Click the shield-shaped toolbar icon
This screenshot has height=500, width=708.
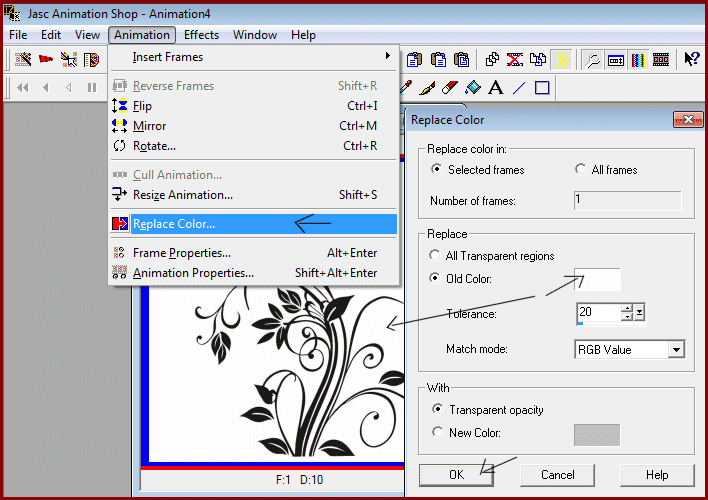tap(91, 59)
